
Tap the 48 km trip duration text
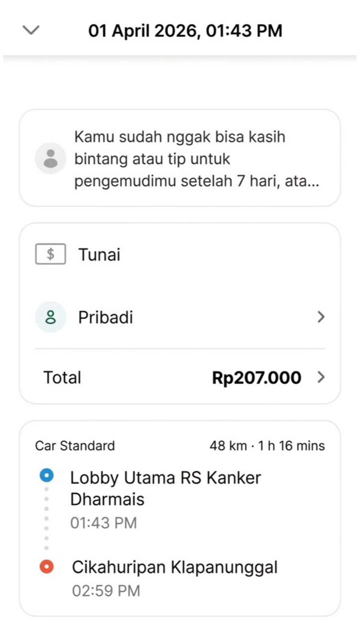(267, 446)
